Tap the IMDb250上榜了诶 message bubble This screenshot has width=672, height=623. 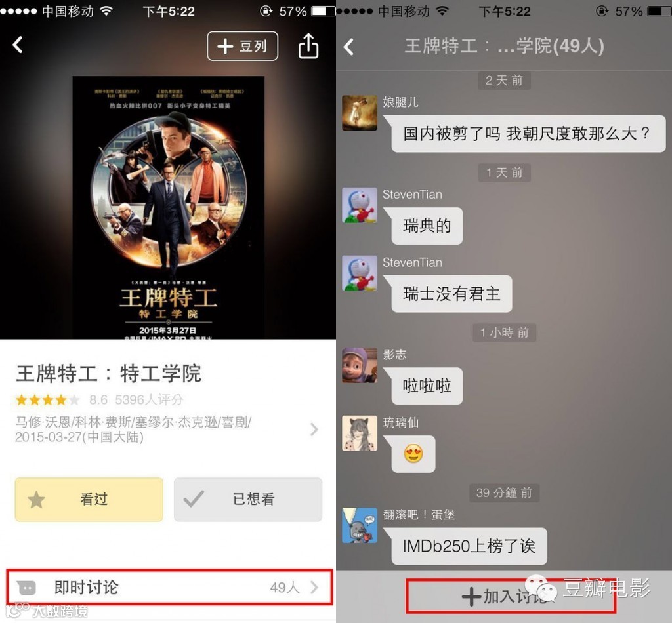tap(469, 546)
